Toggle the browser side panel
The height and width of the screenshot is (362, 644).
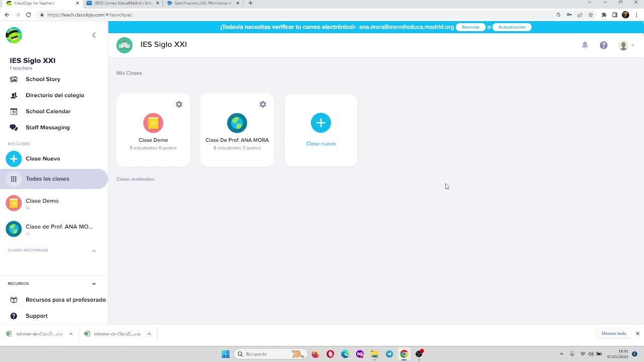615,15
